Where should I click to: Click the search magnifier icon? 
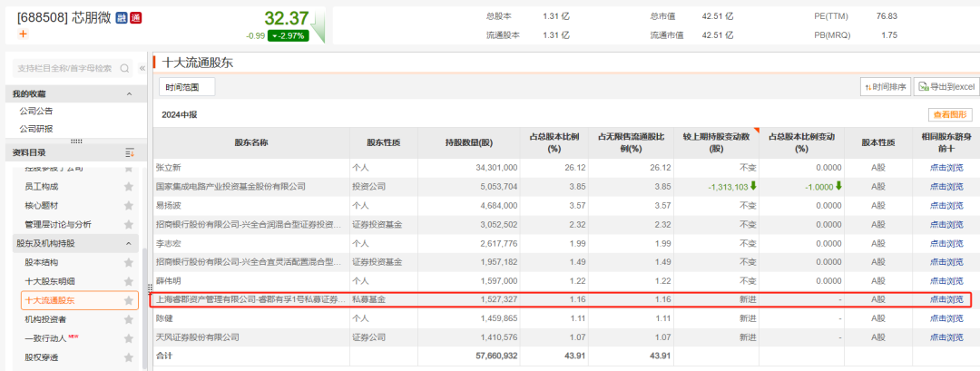124,68
